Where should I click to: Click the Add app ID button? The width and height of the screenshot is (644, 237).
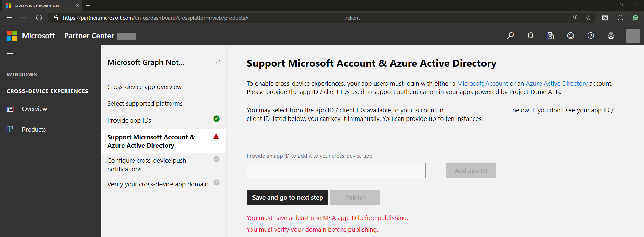click(x=471, y=171)
